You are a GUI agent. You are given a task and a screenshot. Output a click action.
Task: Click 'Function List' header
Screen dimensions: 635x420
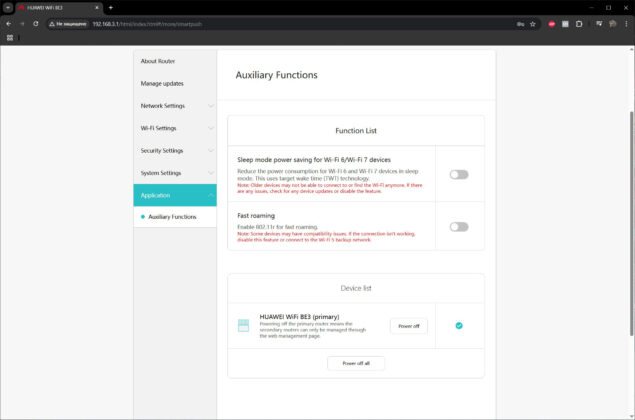[x=356, y=130]
